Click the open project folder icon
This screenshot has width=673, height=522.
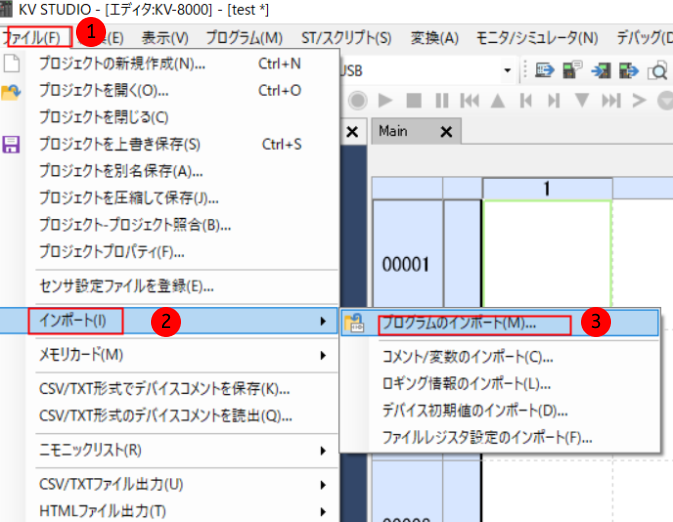[x=11, y=91]
